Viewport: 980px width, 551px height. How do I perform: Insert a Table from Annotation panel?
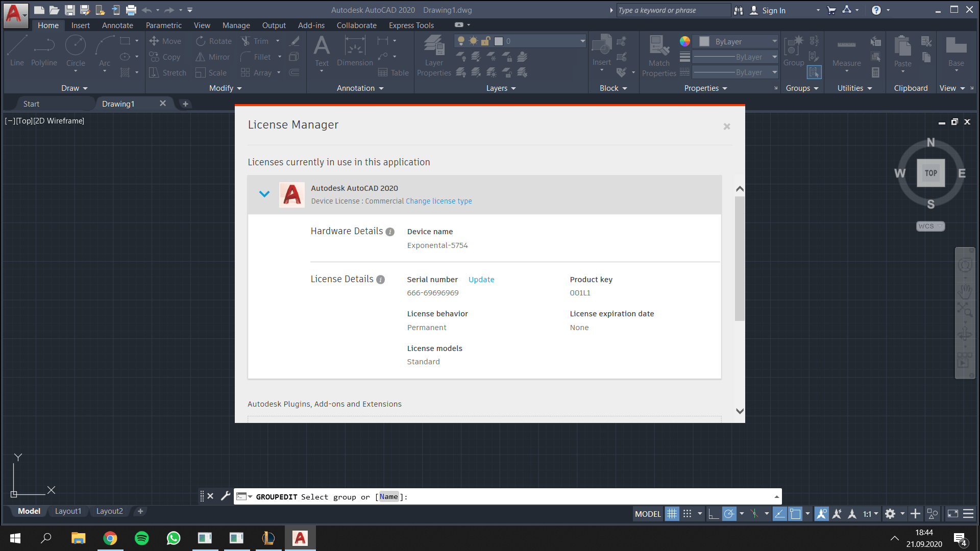pyautogui.click(x=393, y=73)
